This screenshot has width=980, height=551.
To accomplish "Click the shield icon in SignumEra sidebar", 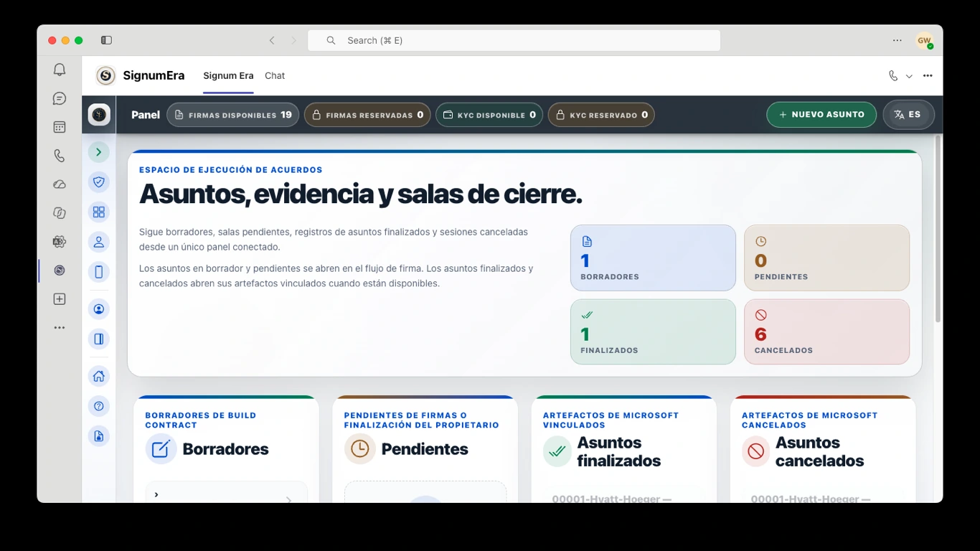I will tap(99, 182).
